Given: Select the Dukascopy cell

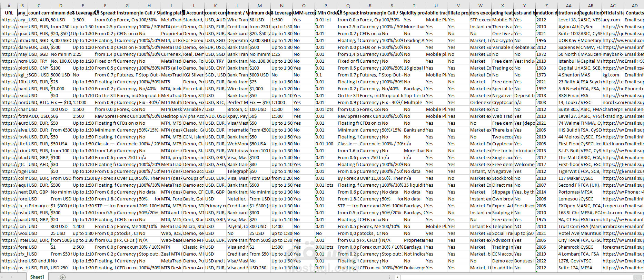Looking at the screenshot, I should click(x=414, y=268).
